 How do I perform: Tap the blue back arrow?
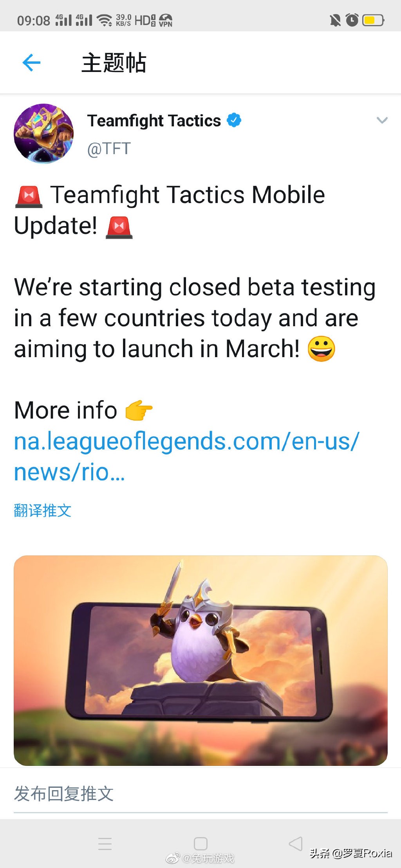point(32,63)
